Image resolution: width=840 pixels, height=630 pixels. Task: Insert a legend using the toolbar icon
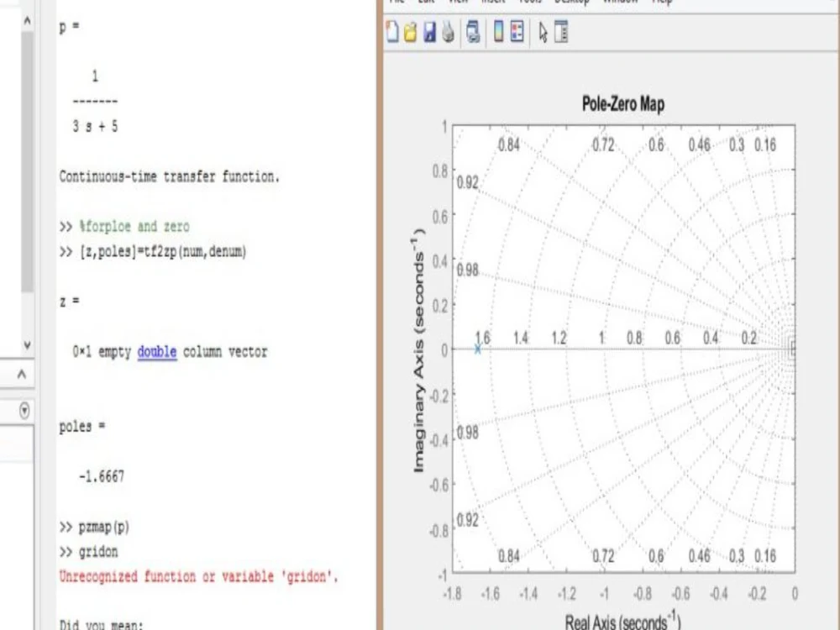click(517, 32)
